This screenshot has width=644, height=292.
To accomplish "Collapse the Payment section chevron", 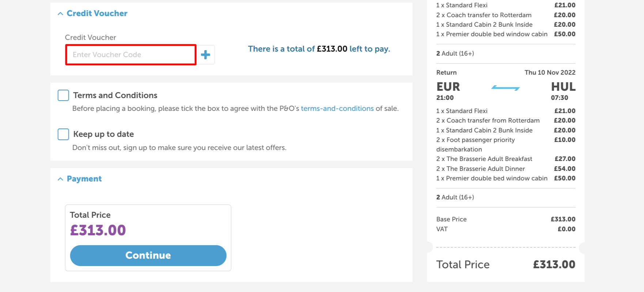I will pyautogui.click(x=60, y=179).
